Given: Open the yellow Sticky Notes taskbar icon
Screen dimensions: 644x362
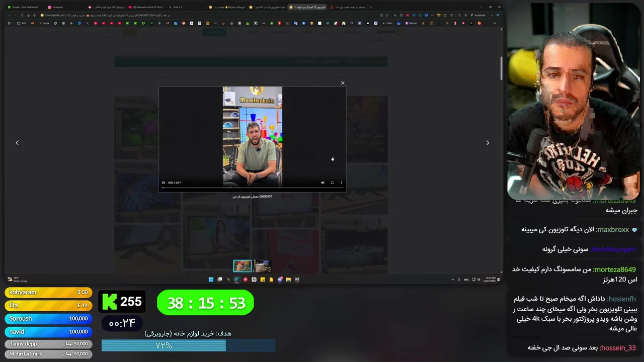Looking at the screenshot, I should (x=263, y=280).
